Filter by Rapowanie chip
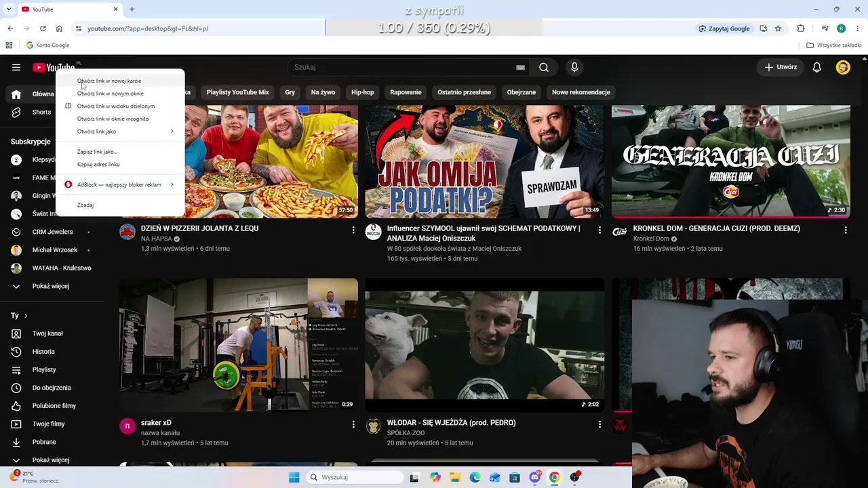Screen dimensions: 868x488 [x=406, y=92]
